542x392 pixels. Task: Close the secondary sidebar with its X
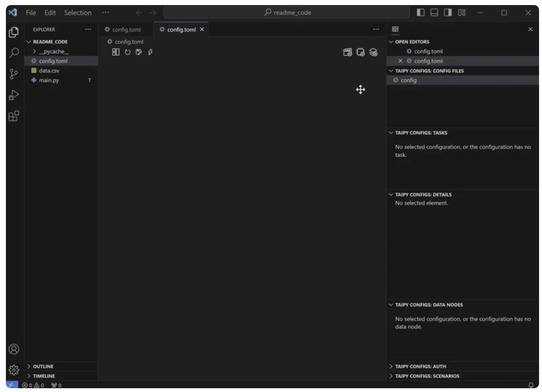[530, 29]
